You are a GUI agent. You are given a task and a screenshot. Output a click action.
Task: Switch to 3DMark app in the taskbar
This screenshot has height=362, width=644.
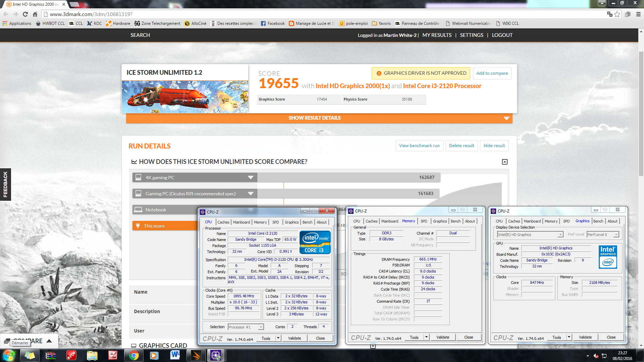(196, 356)
